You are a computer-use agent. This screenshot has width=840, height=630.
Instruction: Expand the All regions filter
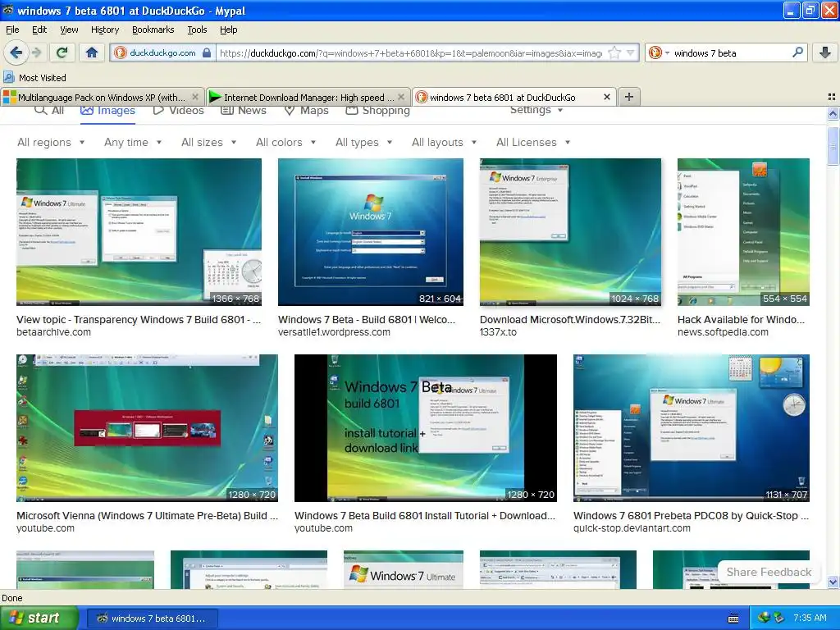pos(51,142)
